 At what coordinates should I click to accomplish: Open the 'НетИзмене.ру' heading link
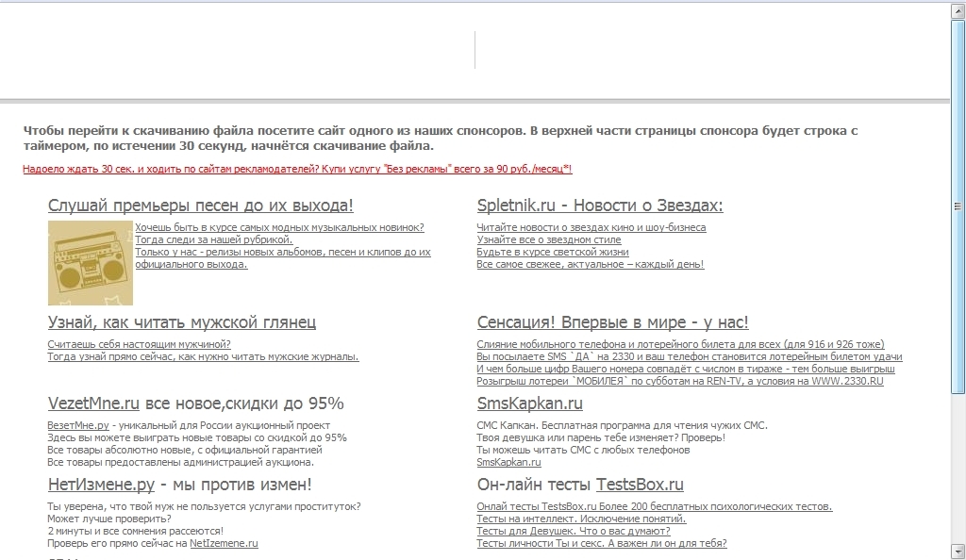pyautogui.click(x=101, y=485)
